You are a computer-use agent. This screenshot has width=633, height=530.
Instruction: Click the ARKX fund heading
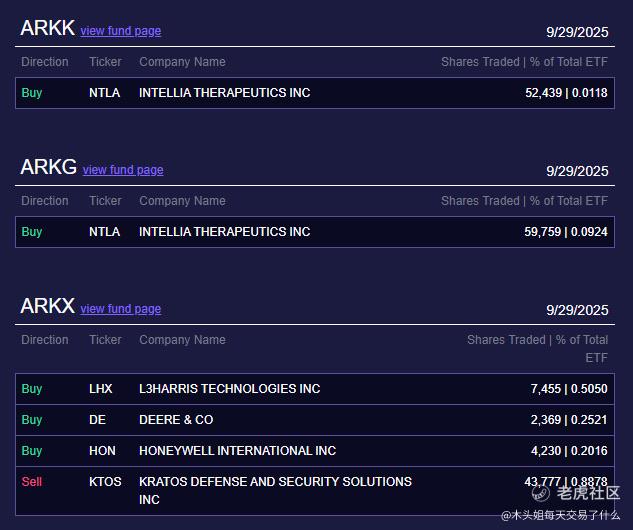pos(47,306)
